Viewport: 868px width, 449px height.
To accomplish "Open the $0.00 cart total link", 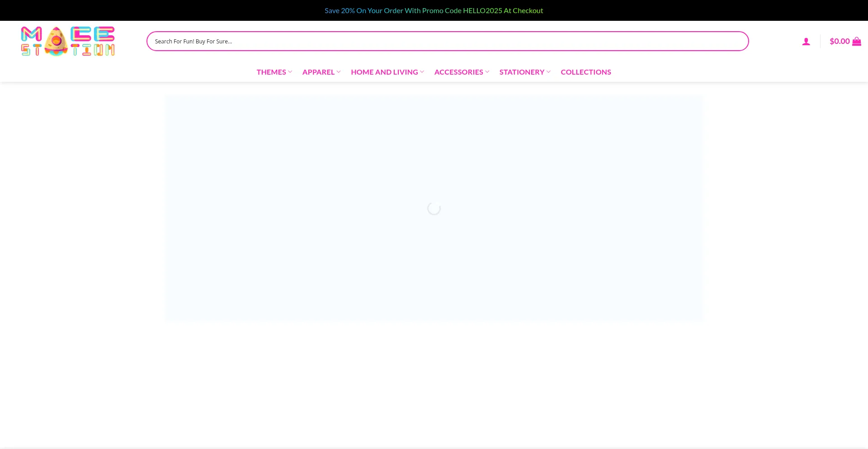I will (840, 41).
